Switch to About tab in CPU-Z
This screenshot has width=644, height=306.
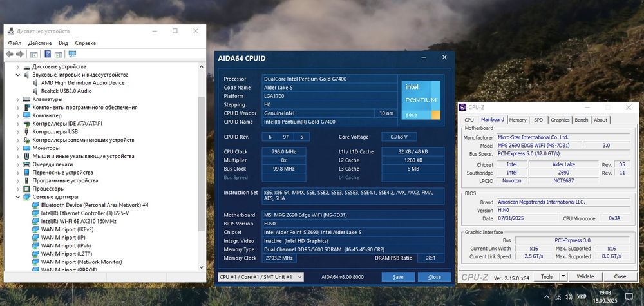point(600,120)
